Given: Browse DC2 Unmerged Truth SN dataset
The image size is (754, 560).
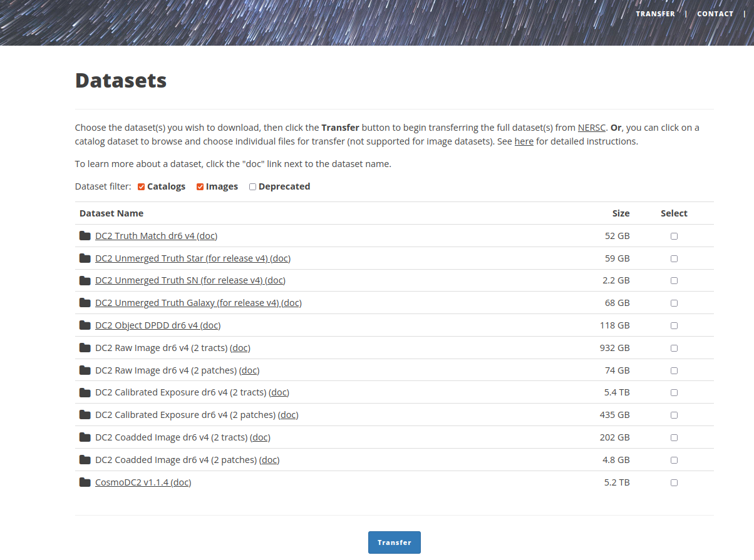Looking at the screenshot, I should tap(179, 280).
